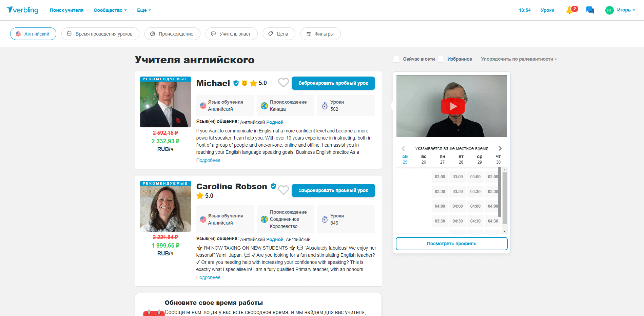Screen dimensions: 644x316
Task: Enable the 'Сейчас в сети' checkbox
Action: tap(396, 59)
